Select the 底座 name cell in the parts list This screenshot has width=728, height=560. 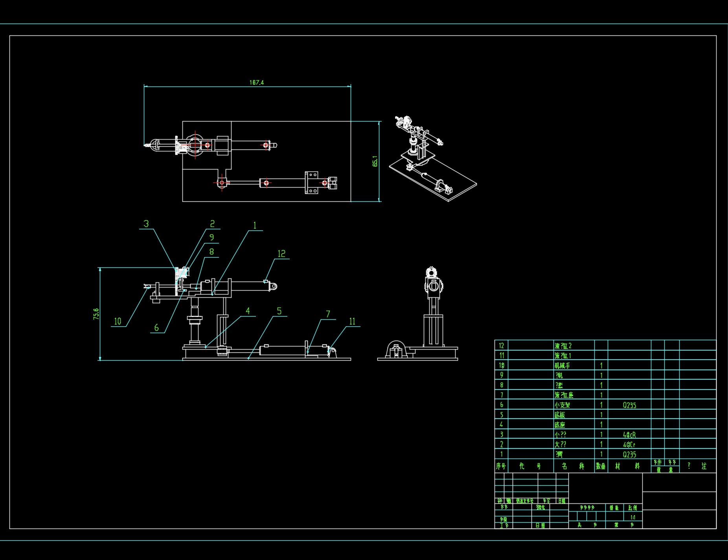[x=574, y=425]
